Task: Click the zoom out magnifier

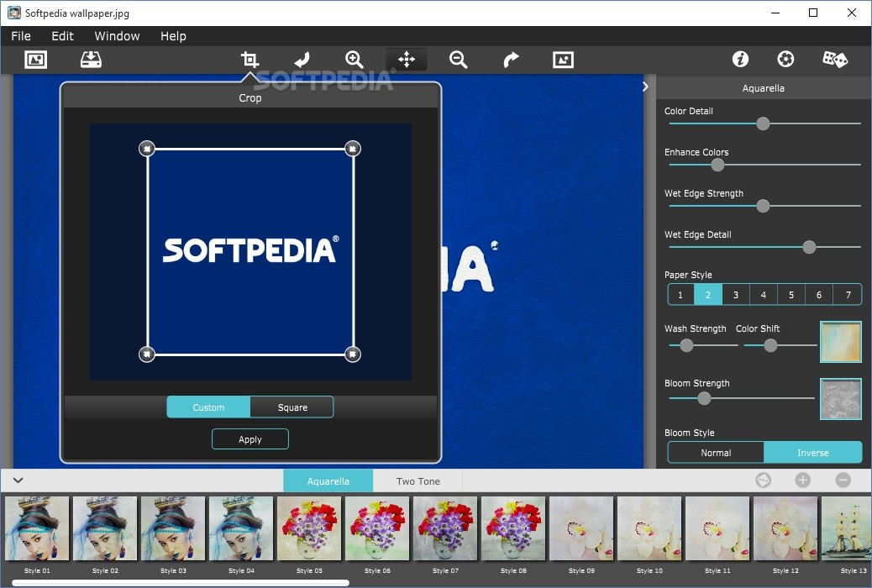Action: tap(458, 60)
